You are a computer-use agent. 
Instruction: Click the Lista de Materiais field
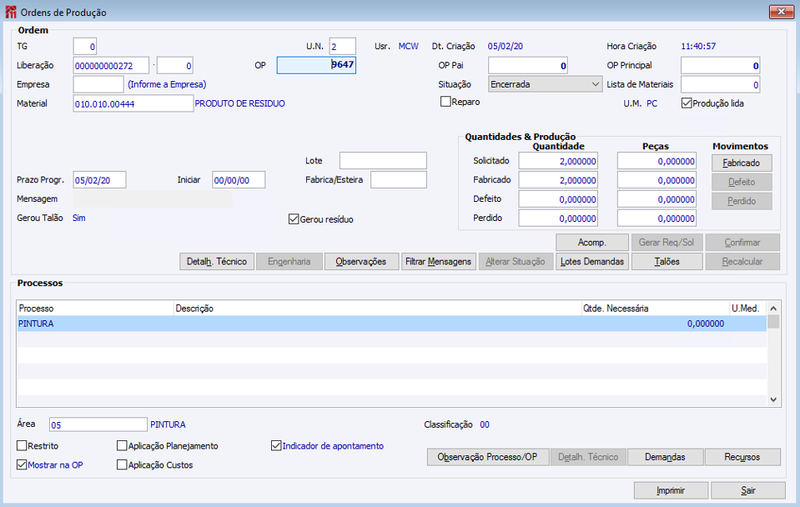pos(720,84)
